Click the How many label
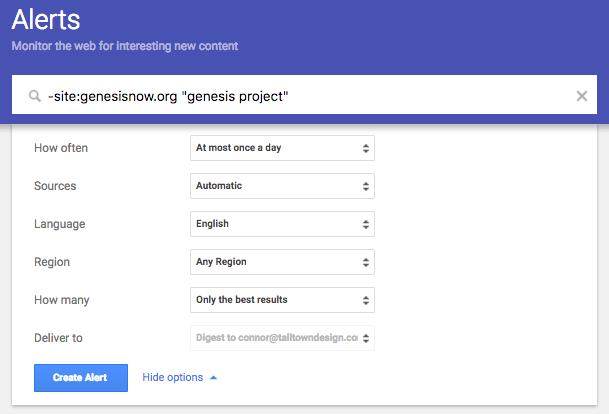The image size is (609, 414). point(61,300)
